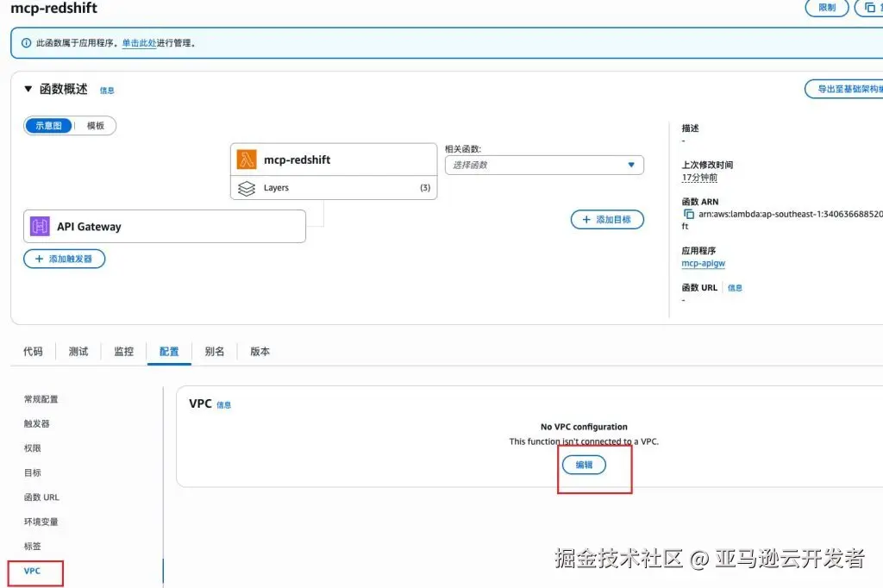Click the 'No VPC configuration' text
The height and width of the screenshot is (588, 883).
(x=584, y=427)
